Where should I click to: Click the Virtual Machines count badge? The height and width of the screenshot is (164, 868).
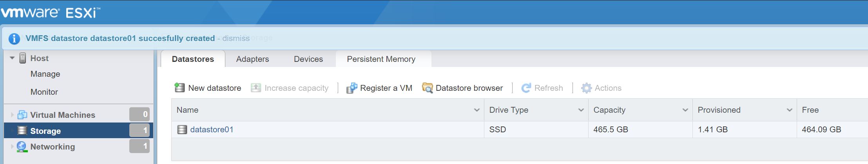click(x=140, y=114)
